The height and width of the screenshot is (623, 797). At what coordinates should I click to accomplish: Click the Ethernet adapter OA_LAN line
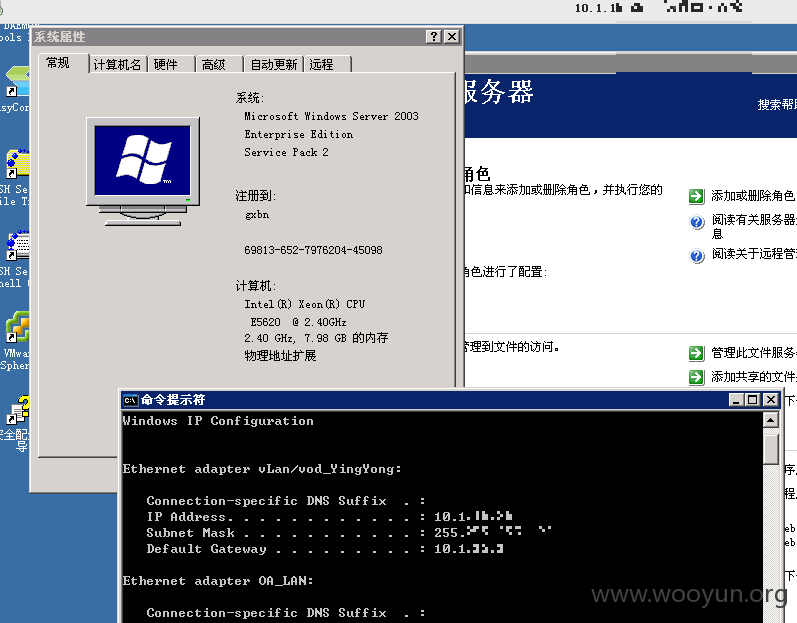pyautogui.click(x=218, y=580)
